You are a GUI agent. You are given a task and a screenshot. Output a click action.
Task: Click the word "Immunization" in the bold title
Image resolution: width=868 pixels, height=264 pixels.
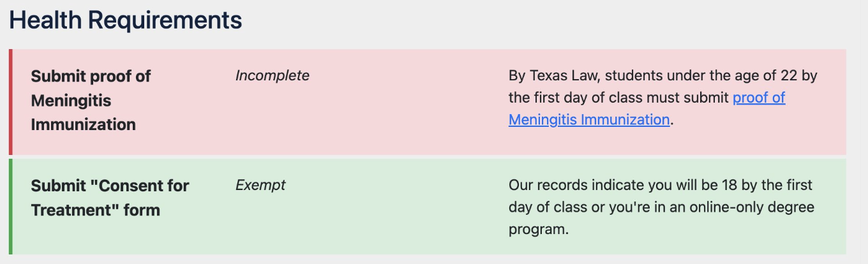[x=83, y=124]
